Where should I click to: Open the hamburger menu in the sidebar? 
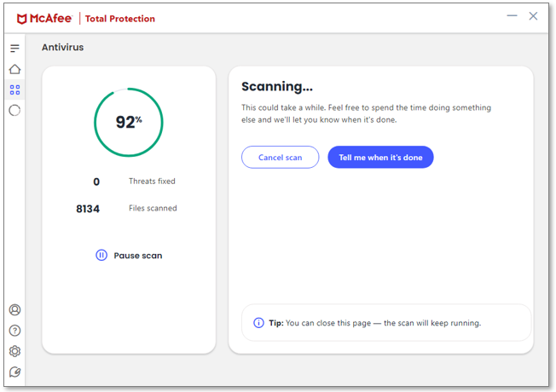coord(14,49)
